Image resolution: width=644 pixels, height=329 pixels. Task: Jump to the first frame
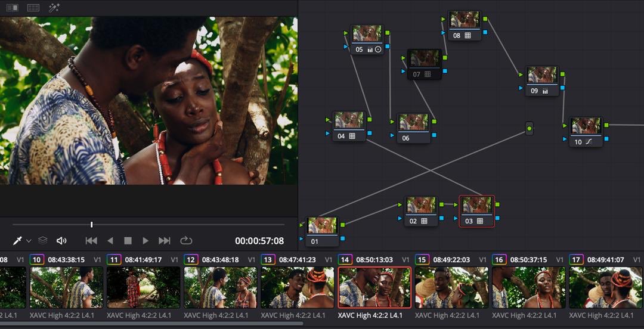91,241
